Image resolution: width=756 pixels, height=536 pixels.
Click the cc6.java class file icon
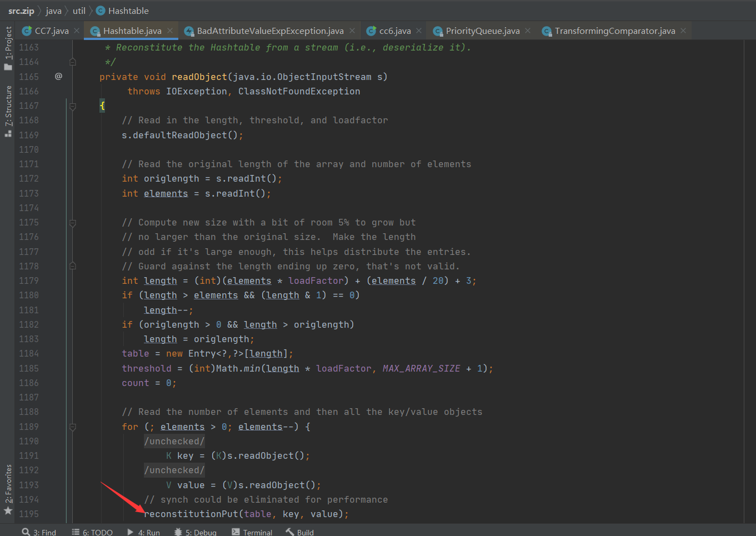coord(371,31)
